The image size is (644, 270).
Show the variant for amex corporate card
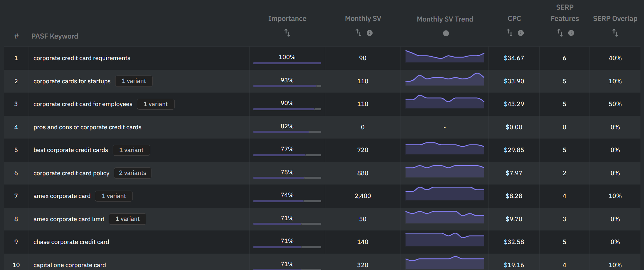tap(114, 196)
